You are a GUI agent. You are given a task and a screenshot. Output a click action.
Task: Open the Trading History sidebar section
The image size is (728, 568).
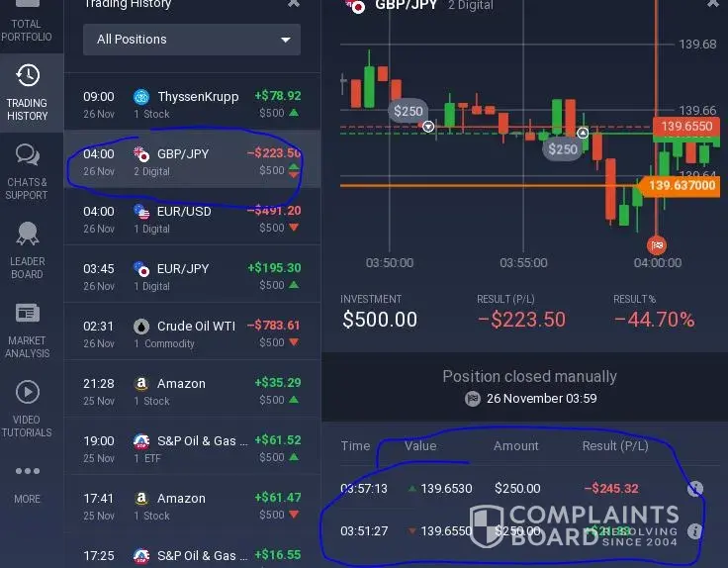coord(27,93)
